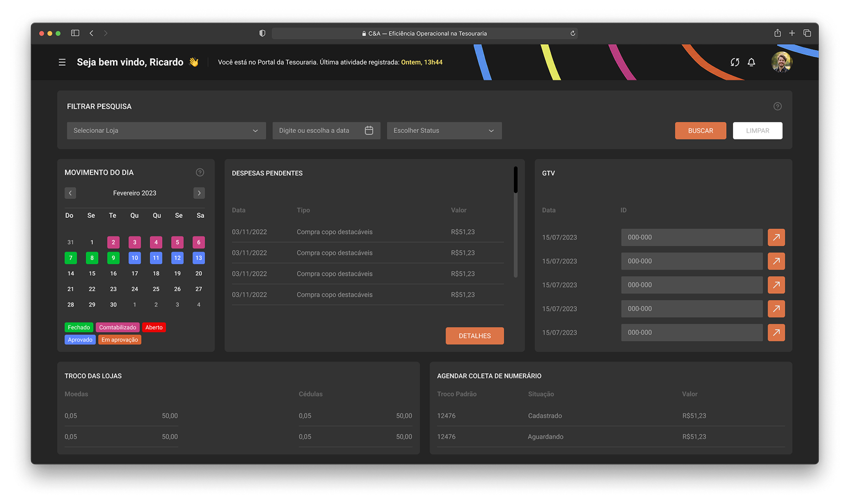The height and width of the screenshot is (504, 847).
Task: Open Ricardo's profile avatar
Action: [x=781, y=62]
